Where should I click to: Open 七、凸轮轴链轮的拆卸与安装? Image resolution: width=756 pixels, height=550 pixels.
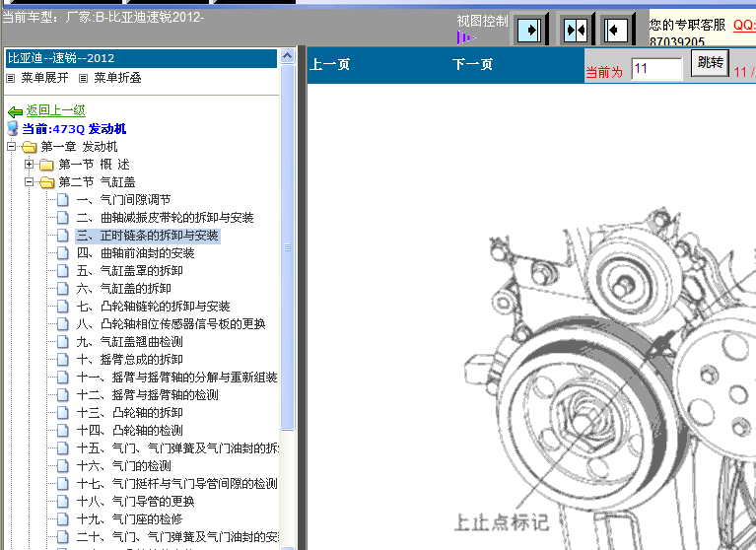point(154,307)
